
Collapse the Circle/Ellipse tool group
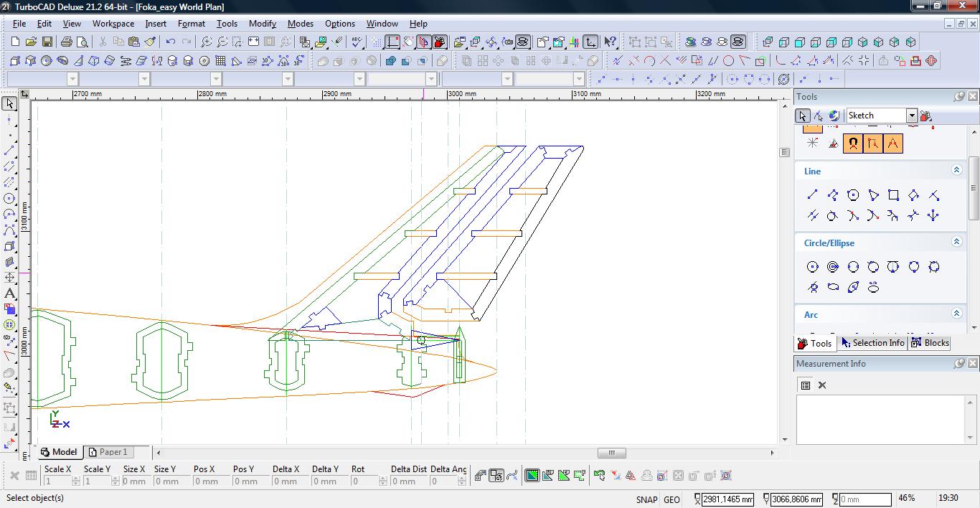tap(956, 242)
